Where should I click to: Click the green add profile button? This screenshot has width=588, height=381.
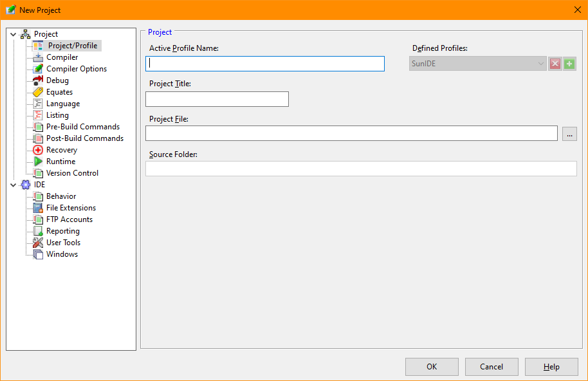(569, 64)
